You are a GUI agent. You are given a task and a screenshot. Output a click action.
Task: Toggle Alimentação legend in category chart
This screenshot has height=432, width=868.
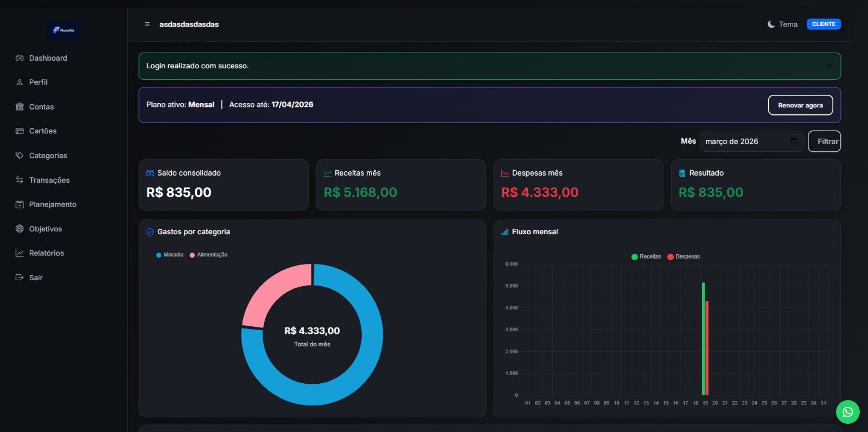208,255
